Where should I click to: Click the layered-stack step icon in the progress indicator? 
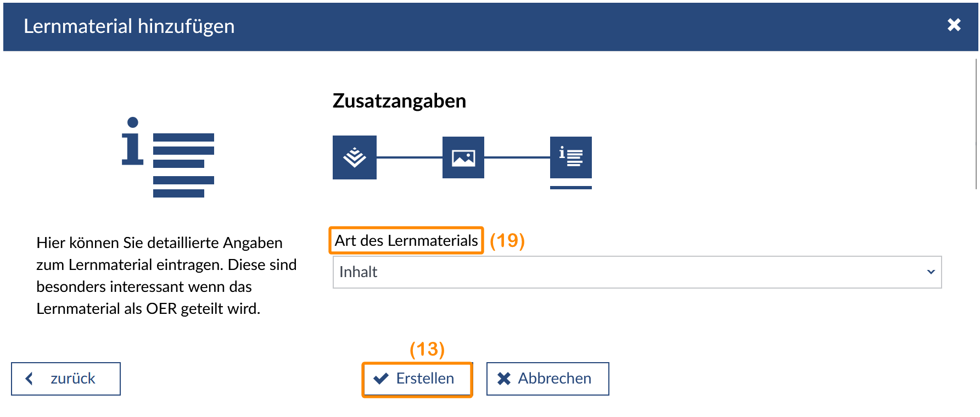(x=354, y=157)
